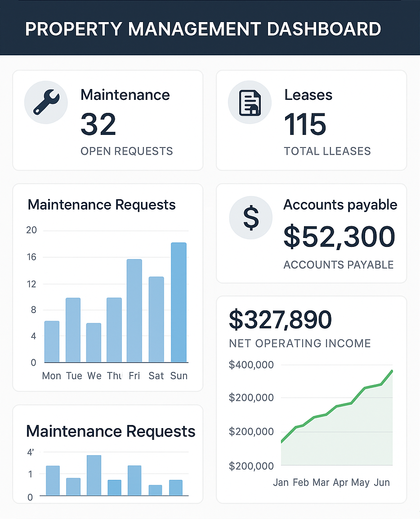420x519 pixels.
Task: Click the tallest bar in lower chart
Action: [x=94, y=475]
